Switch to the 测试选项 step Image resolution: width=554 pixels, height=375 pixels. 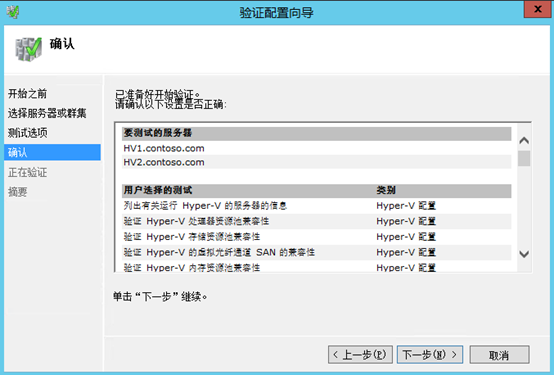(28, 133)
